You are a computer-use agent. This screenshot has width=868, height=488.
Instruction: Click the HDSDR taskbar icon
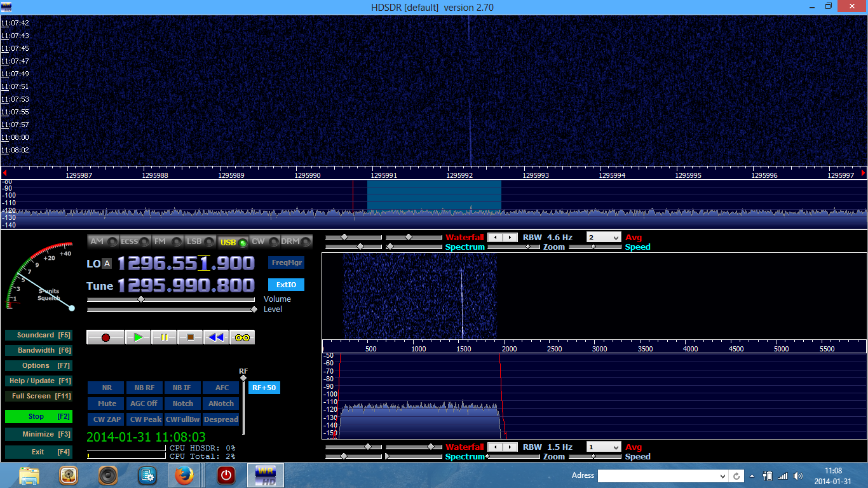265,475
